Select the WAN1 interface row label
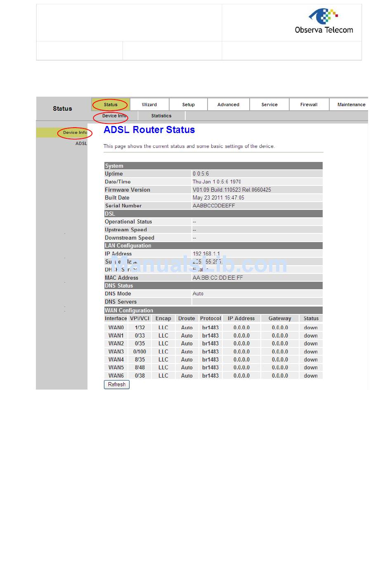This screenshot has width=392, height=573. [116, 336]
